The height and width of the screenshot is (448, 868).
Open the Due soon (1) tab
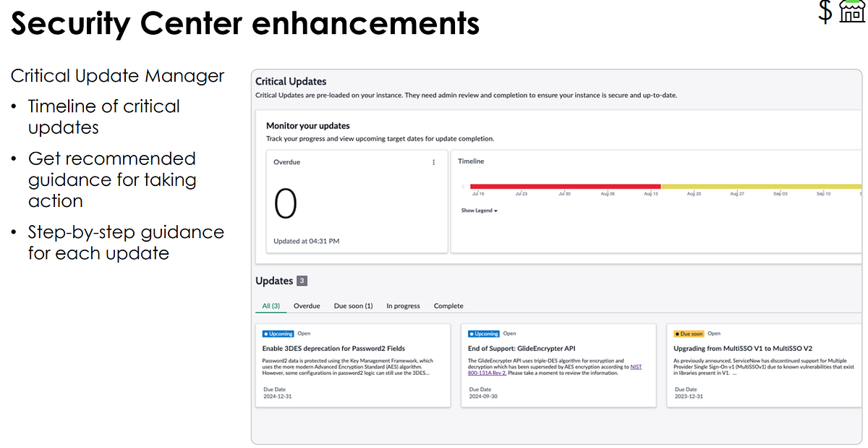pyautogui.click(x=353, y=306)
